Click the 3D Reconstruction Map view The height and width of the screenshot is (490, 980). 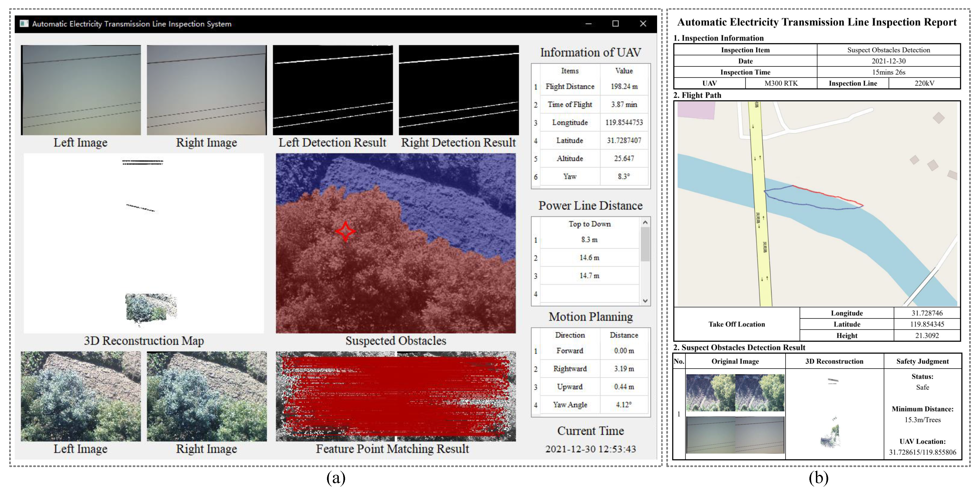coord(143,243)
